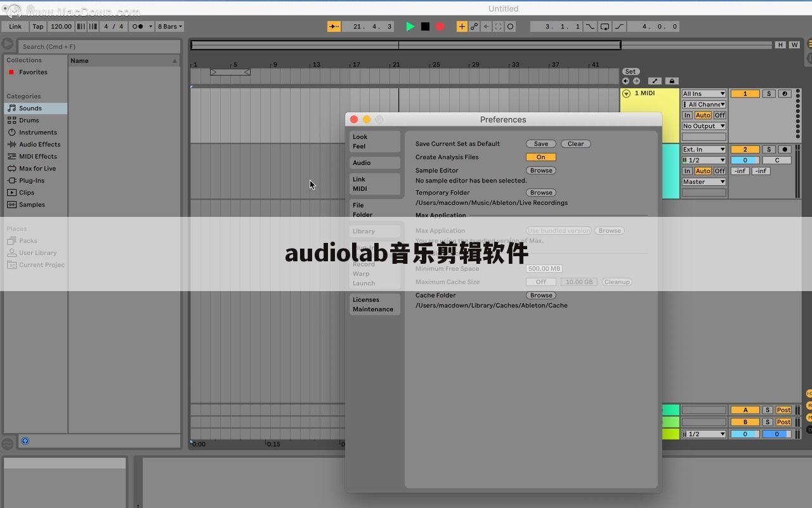This screenshot has width=812, height=508.
Task: Toggle the Loop switch in the transport
Action: click(605, 27)
